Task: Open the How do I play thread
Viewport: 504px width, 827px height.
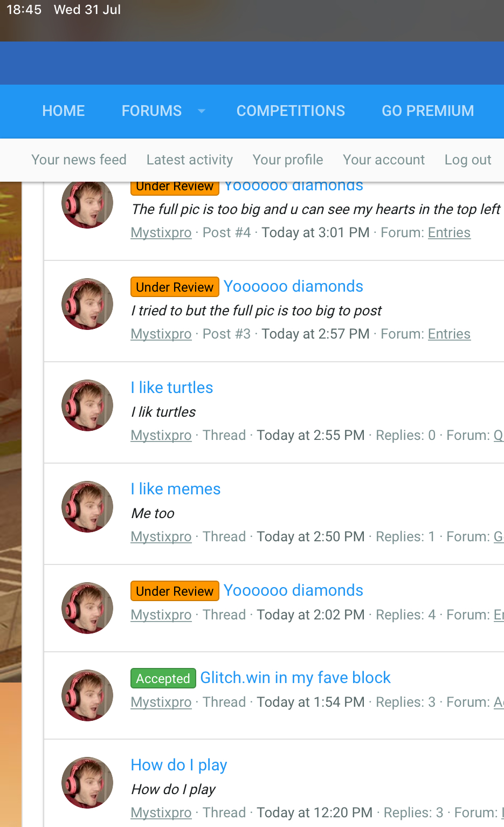Action: 179,765
